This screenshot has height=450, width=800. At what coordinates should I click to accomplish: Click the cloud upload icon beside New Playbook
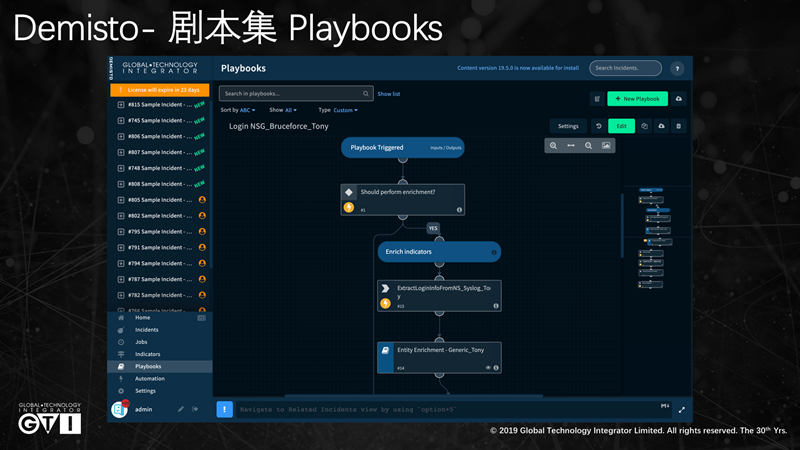[x=679, y=98]
